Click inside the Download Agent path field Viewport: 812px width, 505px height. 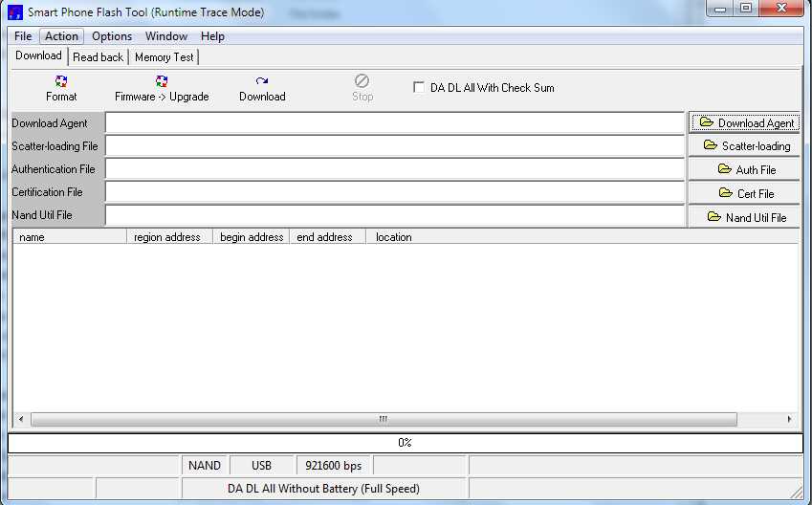[x=395, y=123]
